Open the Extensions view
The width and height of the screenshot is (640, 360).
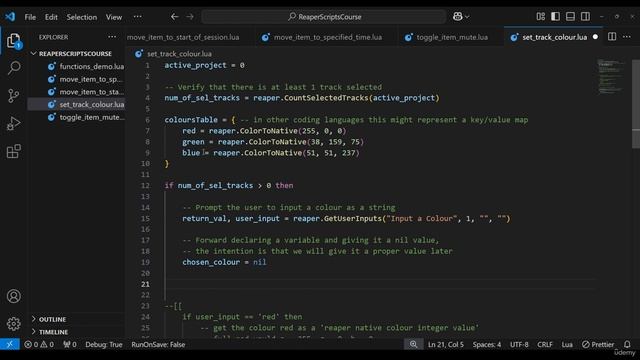coord(13,151)
